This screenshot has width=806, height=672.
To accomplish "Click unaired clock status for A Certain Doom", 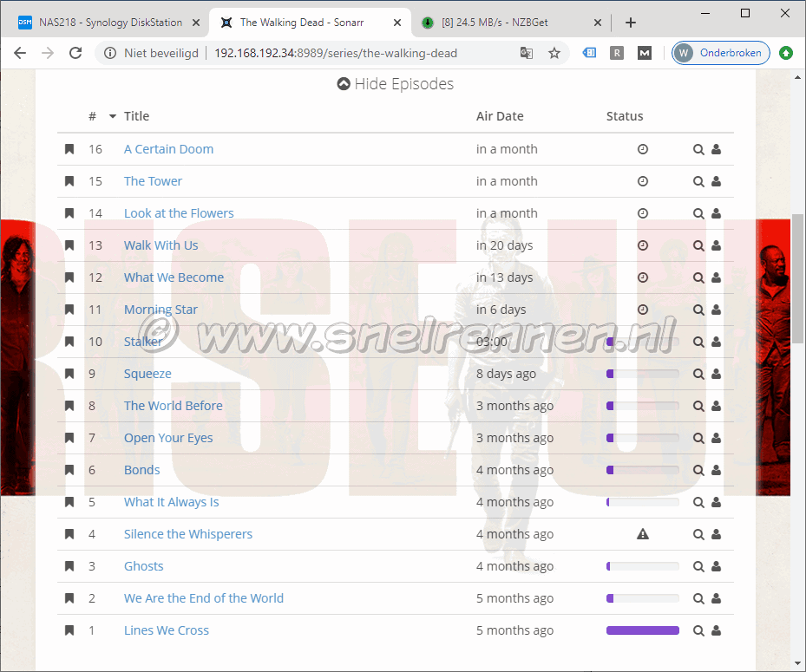I will click(643, 149).
